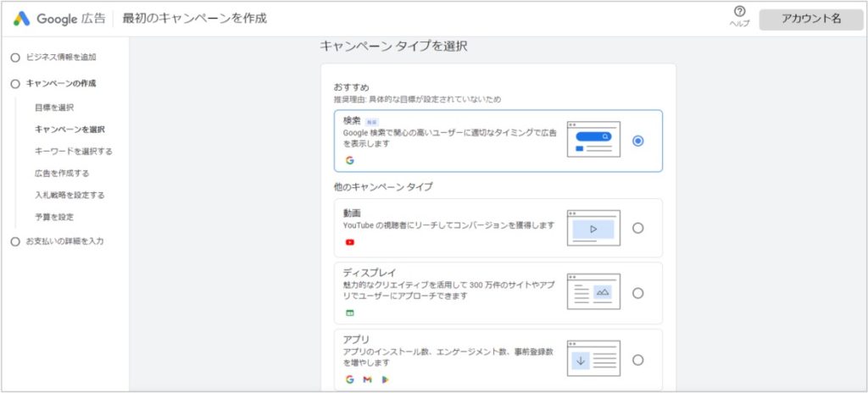
Task: Open the キーワードを選択する sub-step
Action: (x=74, y=151)
